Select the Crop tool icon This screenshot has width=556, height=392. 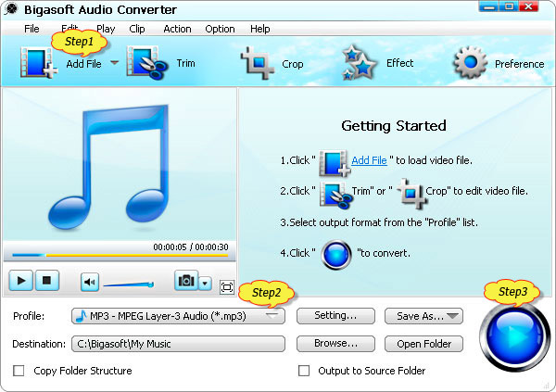(x=258, y=63)
